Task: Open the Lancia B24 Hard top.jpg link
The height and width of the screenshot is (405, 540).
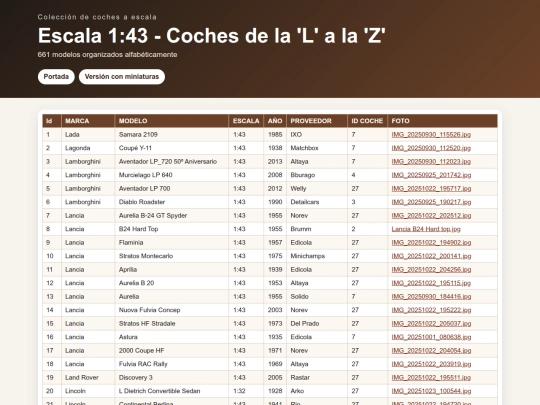Action: [x=426, y=229]
